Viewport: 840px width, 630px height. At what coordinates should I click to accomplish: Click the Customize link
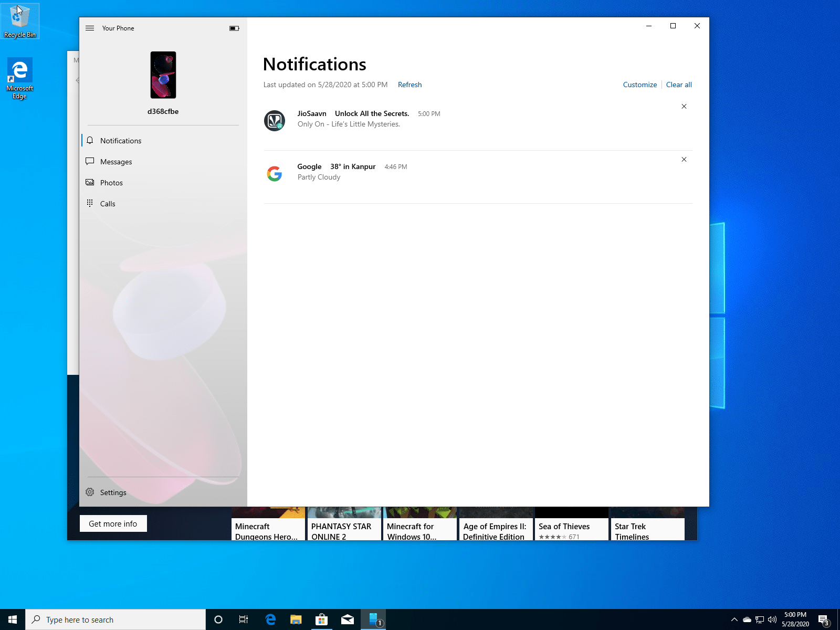[x=639, y=85]
